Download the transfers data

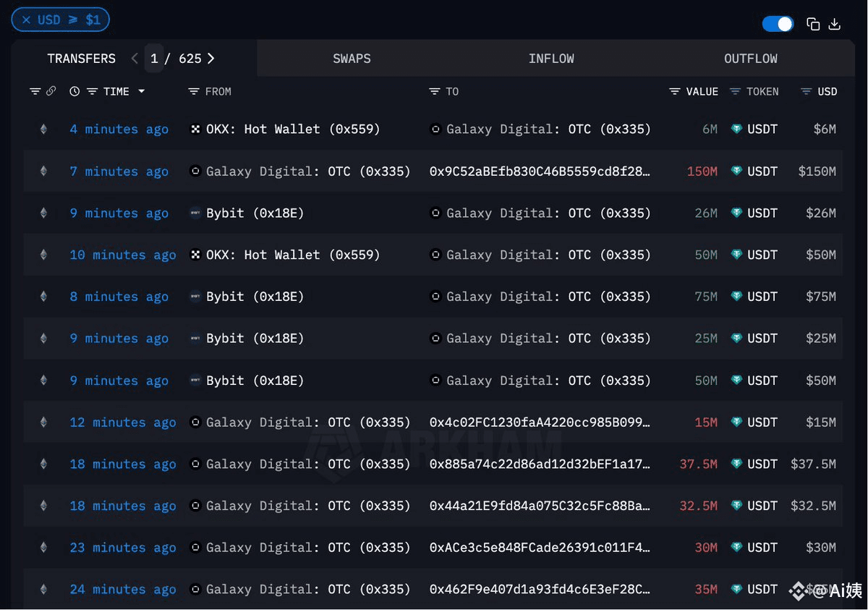pyautogui.click(x=834, y=24)
